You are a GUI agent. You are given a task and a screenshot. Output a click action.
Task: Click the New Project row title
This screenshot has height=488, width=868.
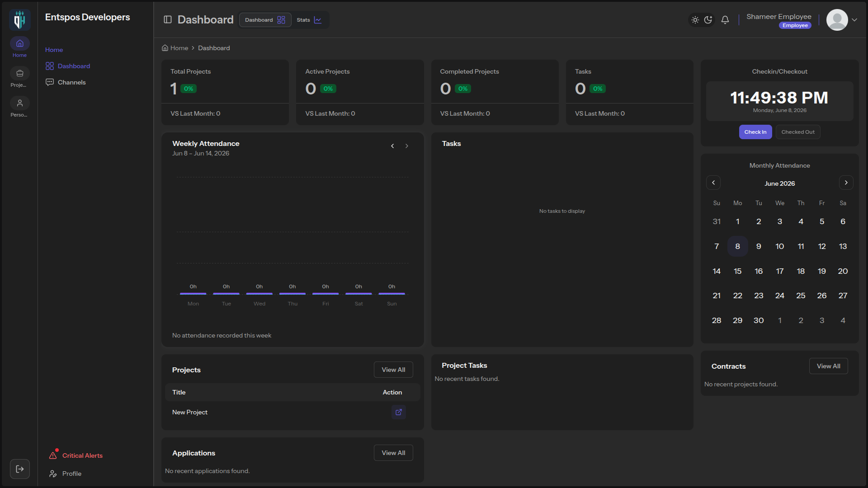pyautogui.click(x=190, y=412)
